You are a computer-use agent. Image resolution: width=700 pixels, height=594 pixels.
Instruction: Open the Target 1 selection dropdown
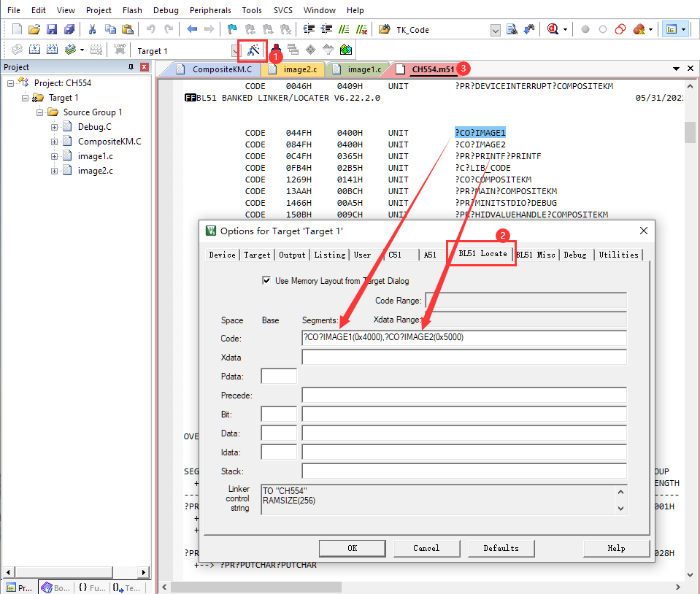235,51
